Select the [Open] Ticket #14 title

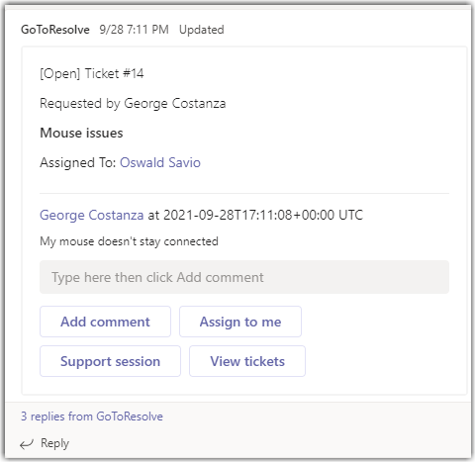[92, 73]
